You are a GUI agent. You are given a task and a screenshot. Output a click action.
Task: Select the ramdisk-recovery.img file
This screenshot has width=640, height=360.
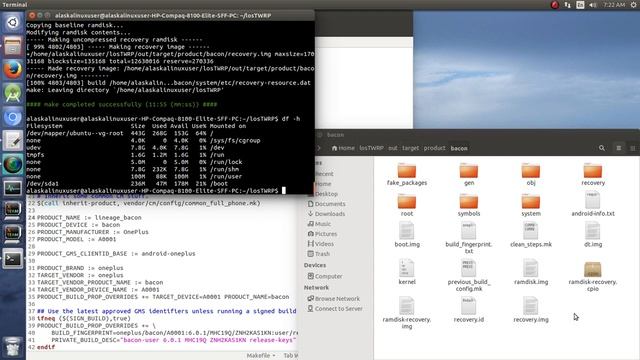click(x=407, y=313)
